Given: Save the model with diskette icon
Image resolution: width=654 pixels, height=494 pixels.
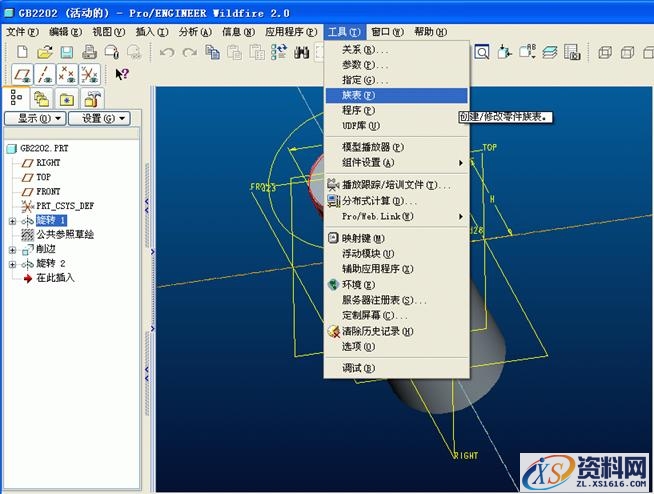Looking at the screenshot, I should click(x=67, y=52).
